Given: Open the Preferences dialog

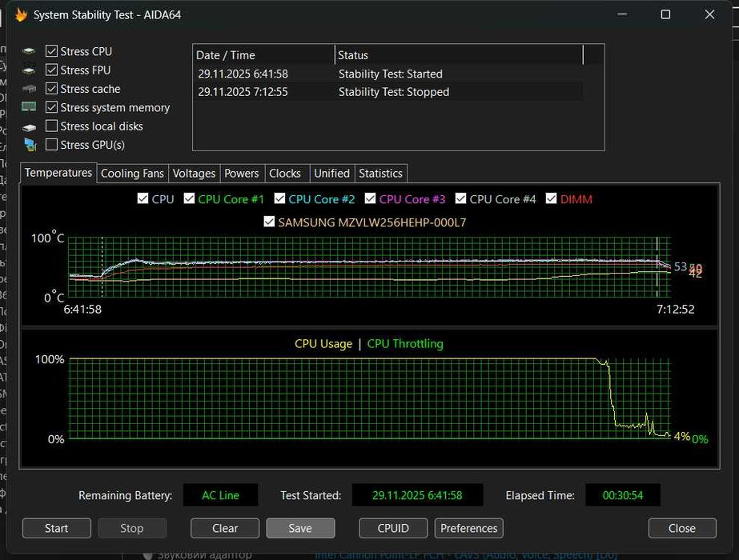Looking at the screenshot, I should click(468, 528).
